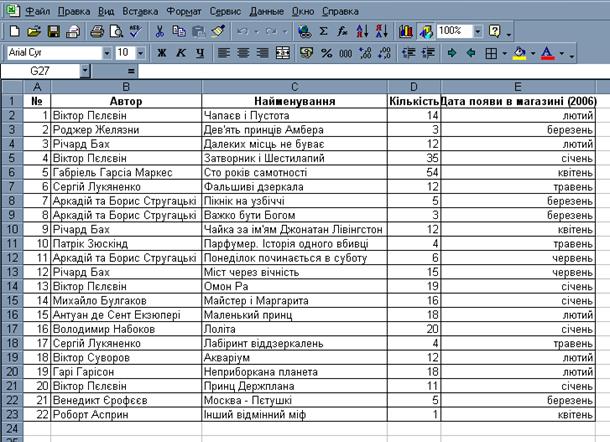Expand the Undo history dropdown arrow
This screenshot has width=610, height=442.
coord(257,32)
